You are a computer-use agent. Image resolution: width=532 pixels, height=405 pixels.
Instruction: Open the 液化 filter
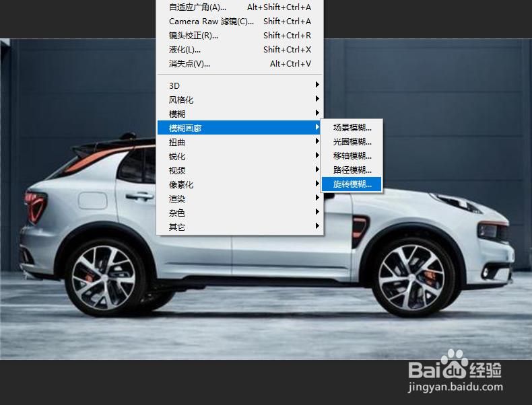click(x=239, y=50)
